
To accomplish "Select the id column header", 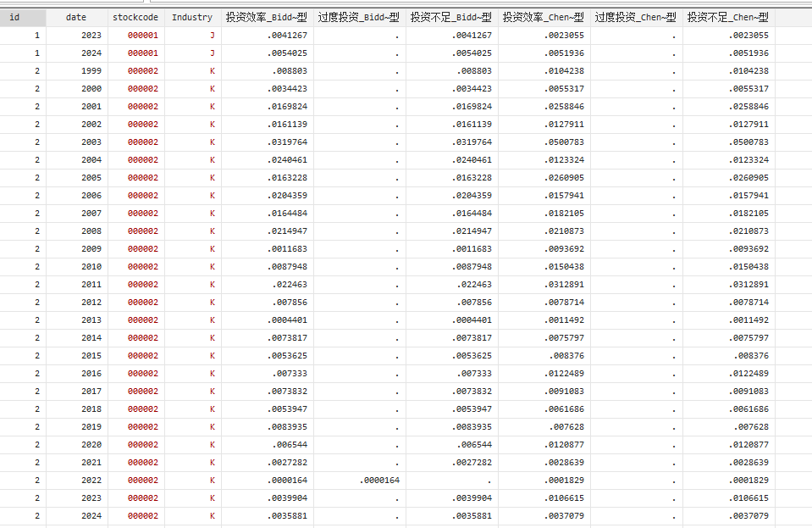I will point(23,18).
